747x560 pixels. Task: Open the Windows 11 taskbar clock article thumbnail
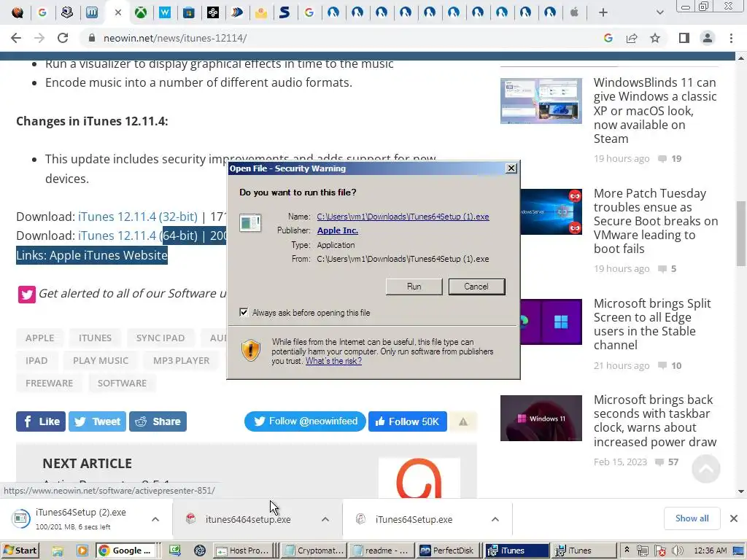[x=541, y=418]
